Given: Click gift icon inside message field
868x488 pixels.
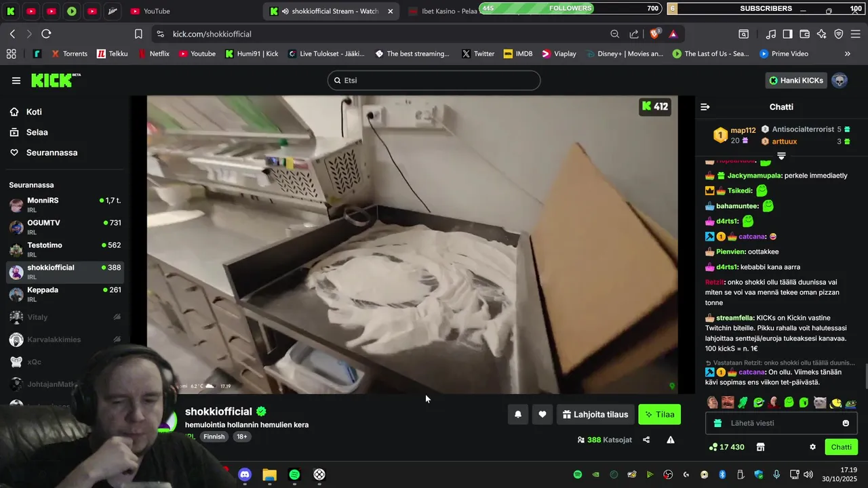Looking at the screenshot, I should [x=718, y=423].
